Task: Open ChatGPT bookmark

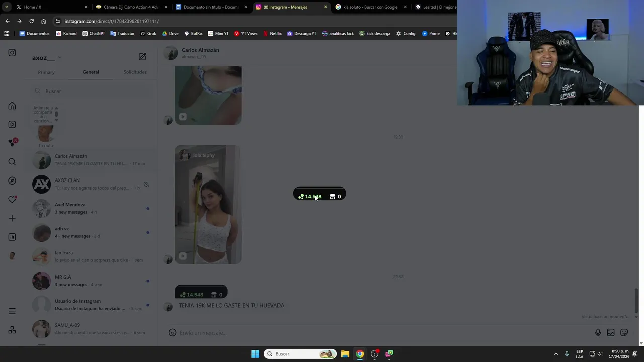Action: [94, 34]
